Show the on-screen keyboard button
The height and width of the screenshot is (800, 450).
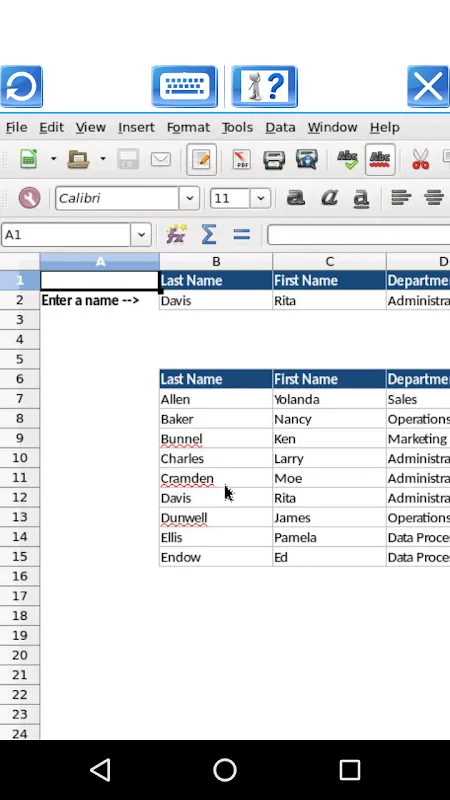click(x=184, y=86)
